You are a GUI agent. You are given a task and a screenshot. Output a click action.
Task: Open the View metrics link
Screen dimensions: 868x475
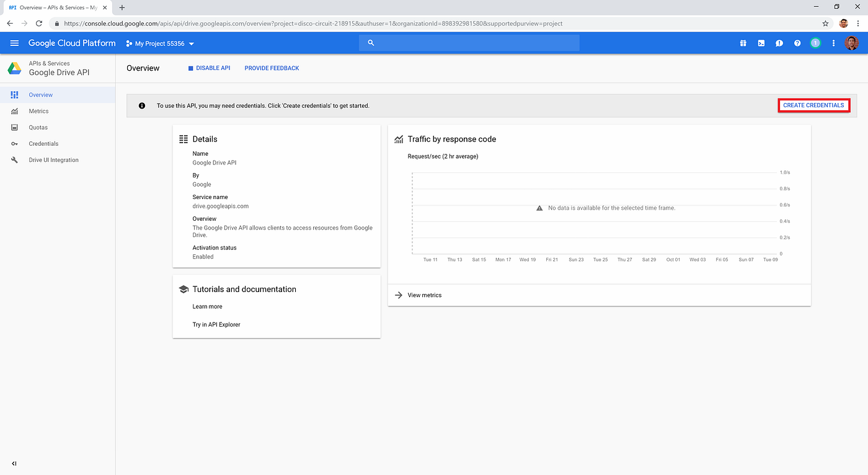click(425, 295)
